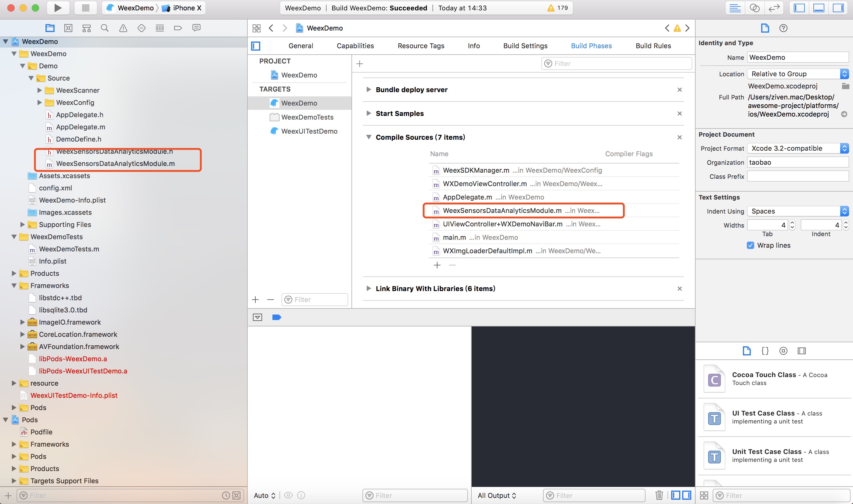Hide the project and targets list
Image resolution: width=853 pixels, height=504 pixels.
tap(256, 46)
